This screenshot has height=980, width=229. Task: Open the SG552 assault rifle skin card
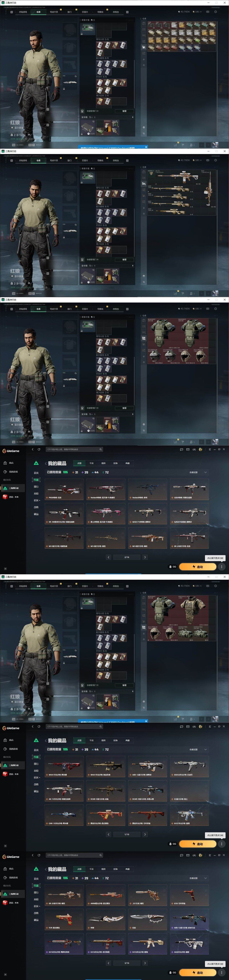[x=189, y=767]
